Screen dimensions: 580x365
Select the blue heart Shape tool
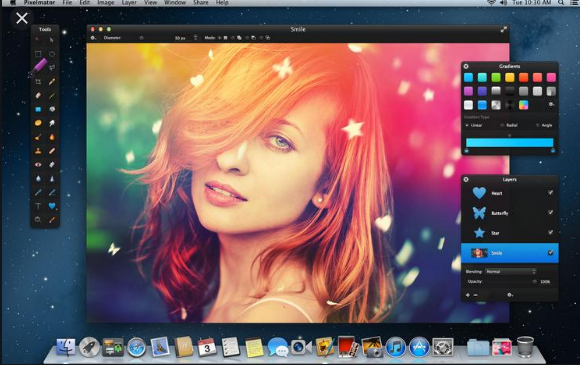(52, 206)
